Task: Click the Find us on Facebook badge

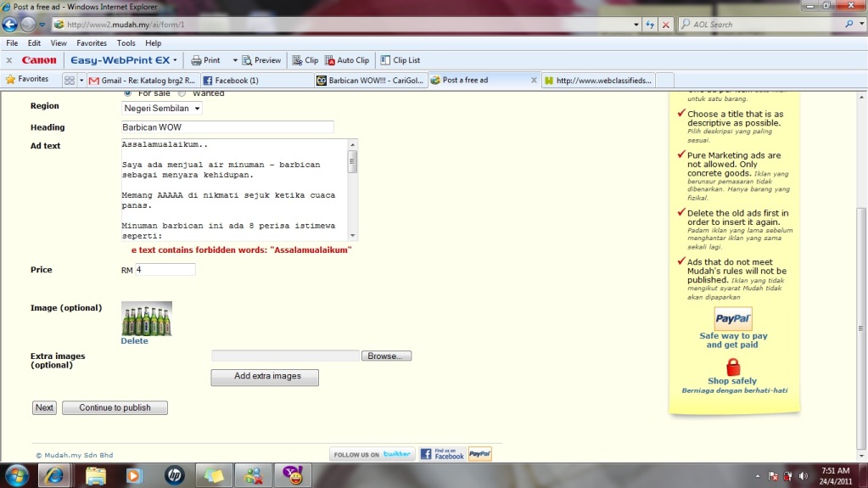Action: pyautogui.click(x=442, y=454)
